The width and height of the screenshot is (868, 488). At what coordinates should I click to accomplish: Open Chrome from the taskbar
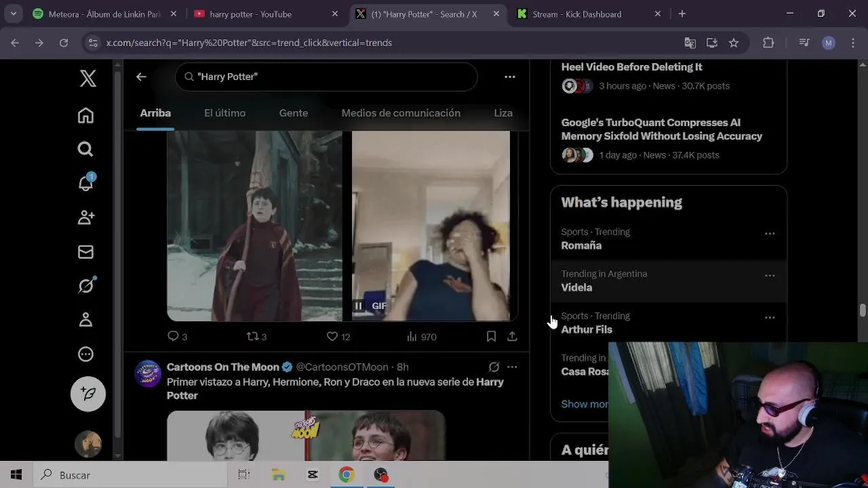[347, 475]
